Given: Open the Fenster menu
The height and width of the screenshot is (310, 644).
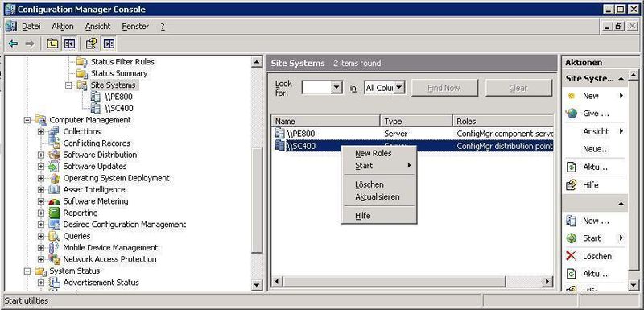Looking at the screenshot, I should pos(135,27).
